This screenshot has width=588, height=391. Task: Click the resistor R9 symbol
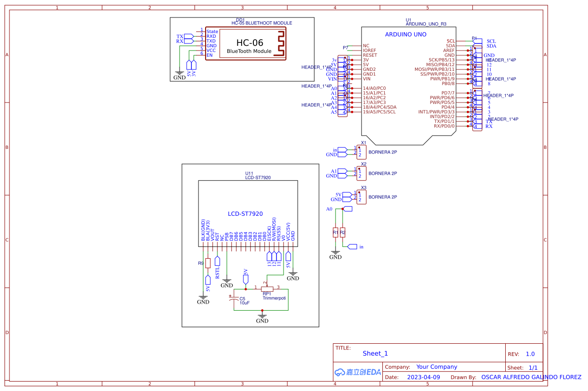point(208,263)
